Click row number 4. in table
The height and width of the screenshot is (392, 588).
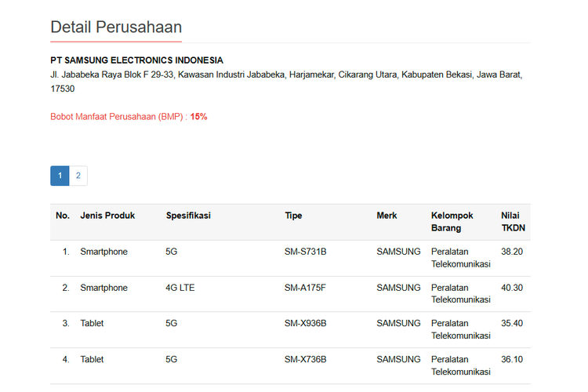pos(66,359)
